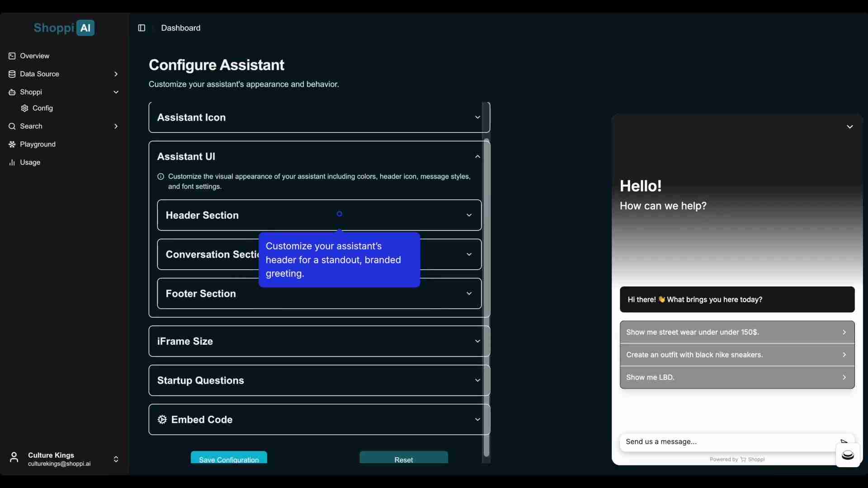Click the Data Source database icon
Viewport: 868px width, 488px height.
pyautogui.click(x=12, y=74)
